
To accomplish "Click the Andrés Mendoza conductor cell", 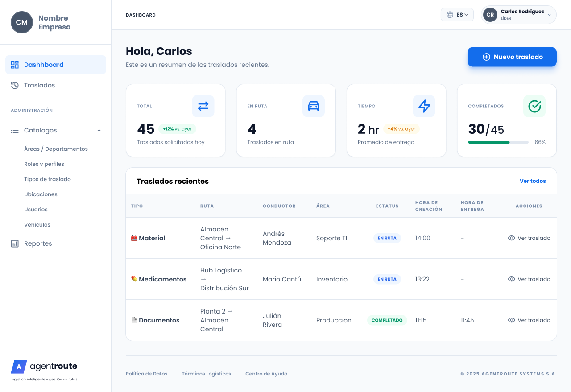I will (x=277, y=238).
